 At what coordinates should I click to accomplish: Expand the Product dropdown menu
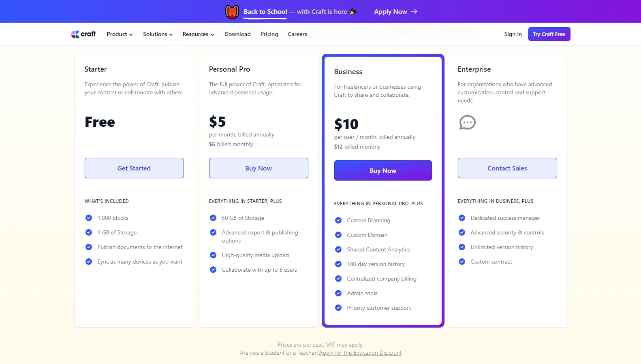click(x=120, y=34)
